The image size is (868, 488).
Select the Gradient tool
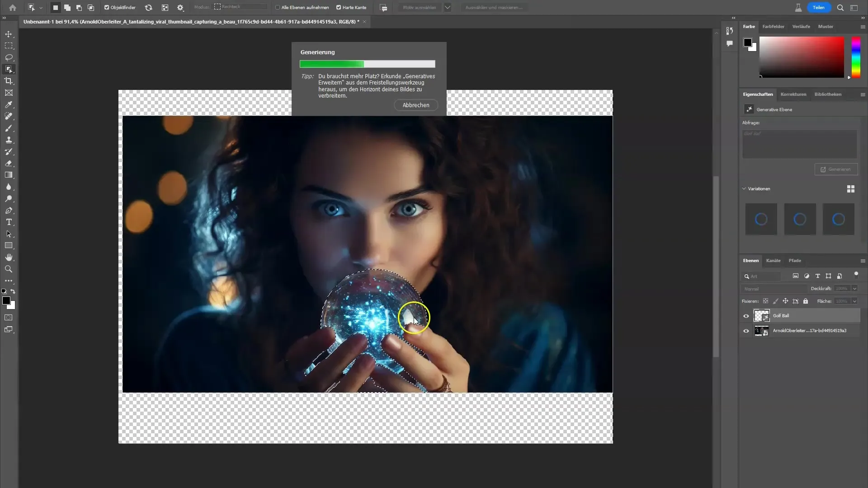point(9,175)
